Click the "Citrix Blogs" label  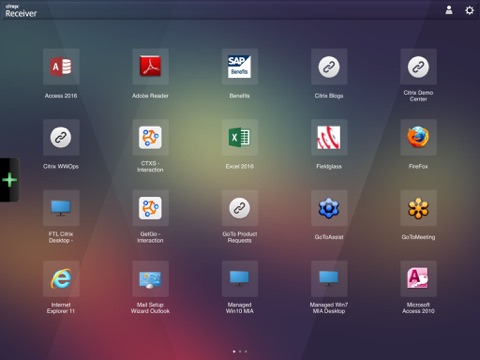point(329,96)
